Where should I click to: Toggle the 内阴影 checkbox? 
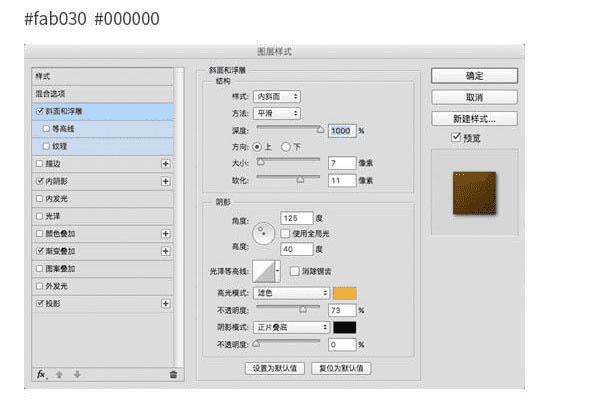[39, 181]
